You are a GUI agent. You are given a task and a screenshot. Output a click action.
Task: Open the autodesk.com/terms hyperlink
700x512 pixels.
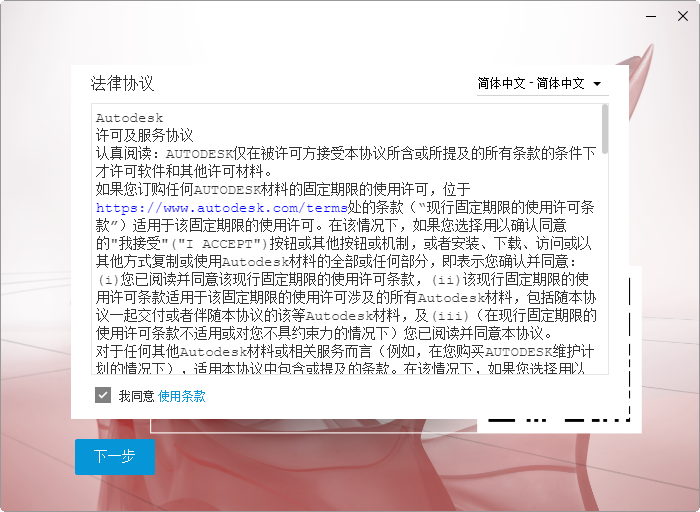click(x=221, y=208)
